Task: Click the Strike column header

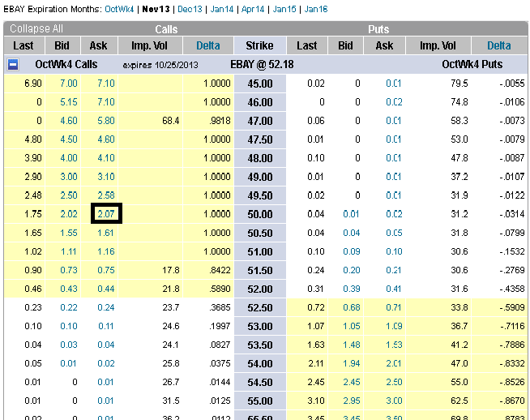Action: click(x=259, y=45)
